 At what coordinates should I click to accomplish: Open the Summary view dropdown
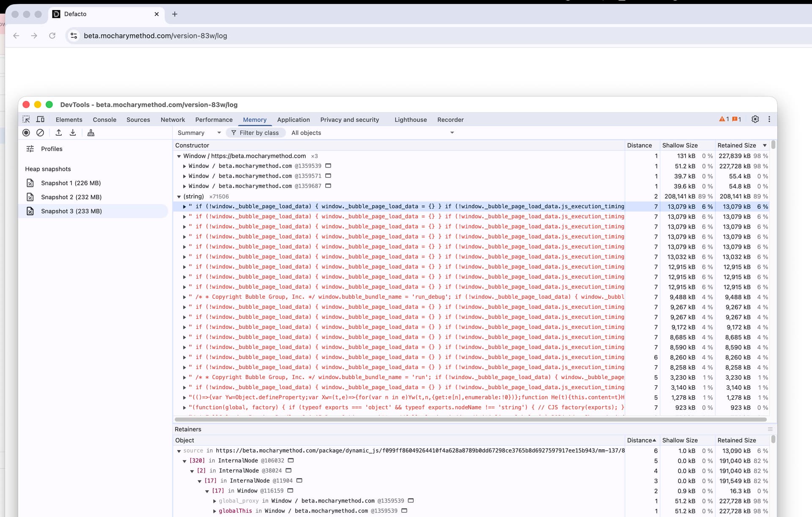click(x=199, y=133)
